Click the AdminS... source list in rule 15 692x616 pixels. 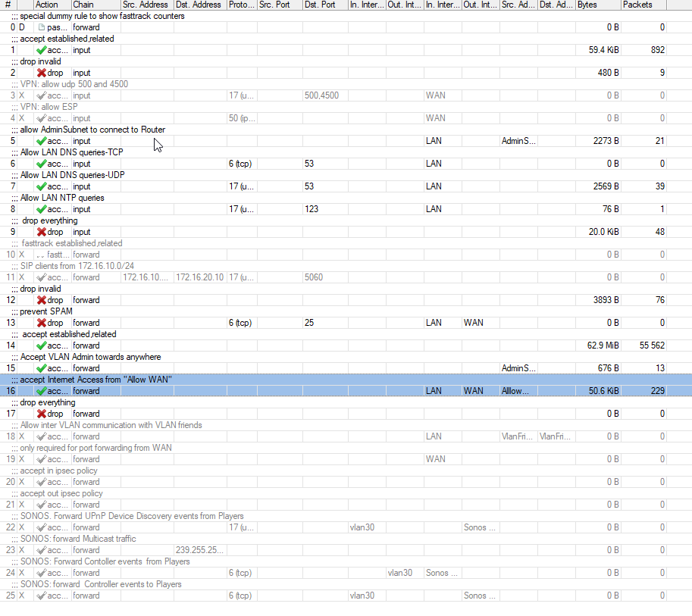pos(518,368)
